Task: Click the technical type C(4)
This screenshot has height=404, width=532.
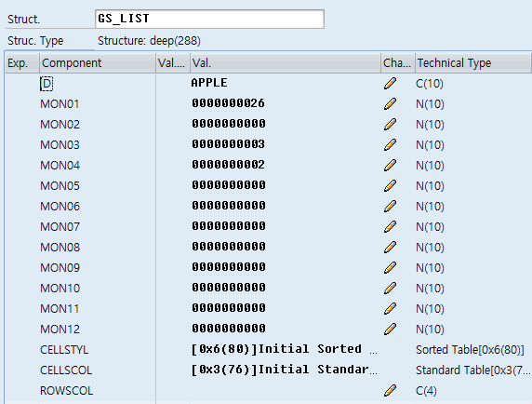Action: 426,391
